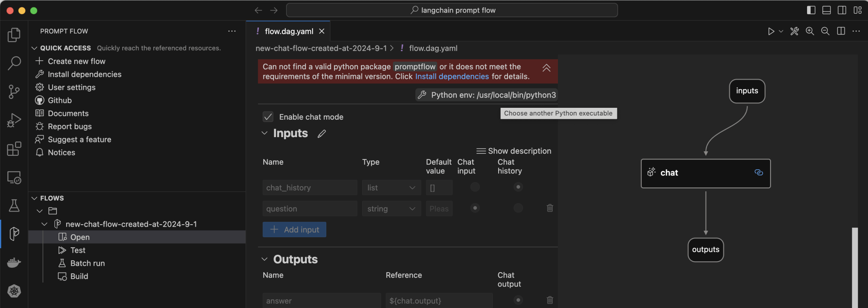Open the string type dropdown for question
The height and width of the screenshot is (308, 868).
coord(391,209)
